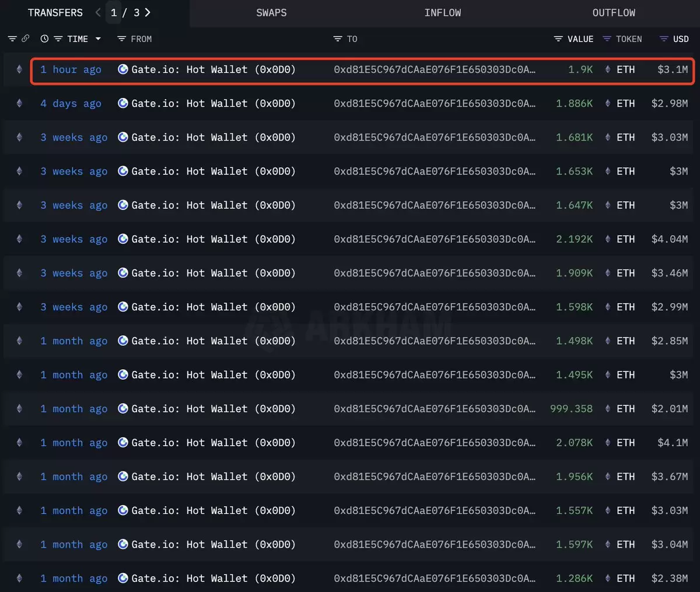This screenshot has width=700, height=592.
Task: Click the value 1.286K
Action: [x=574, y=579]
